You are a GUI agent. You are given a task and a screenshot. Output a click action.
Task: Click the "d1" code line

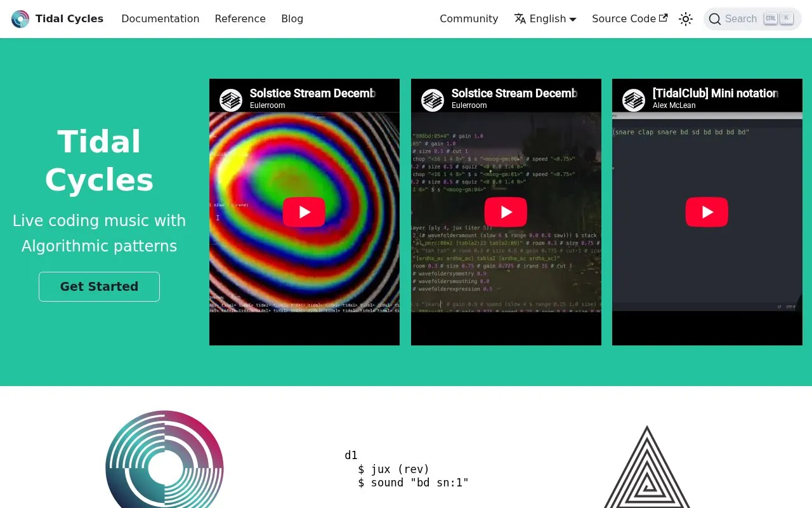[351, 455]
